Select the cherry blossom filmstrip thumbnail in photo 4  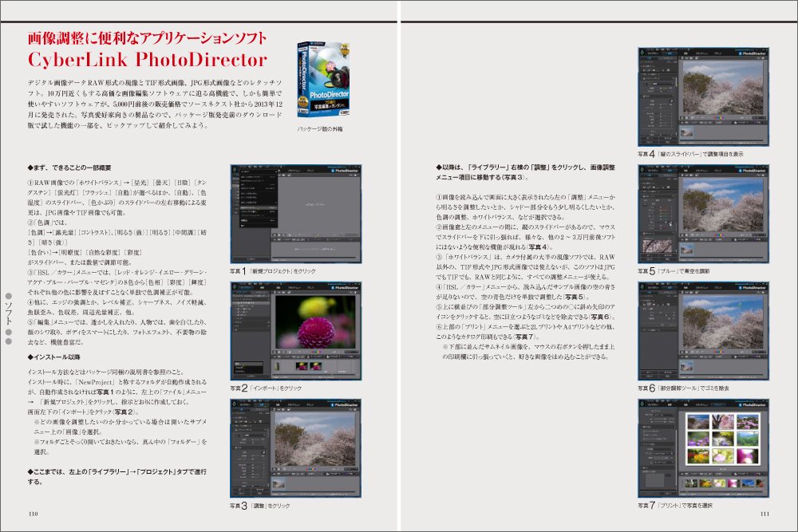[x=686, y=132]
